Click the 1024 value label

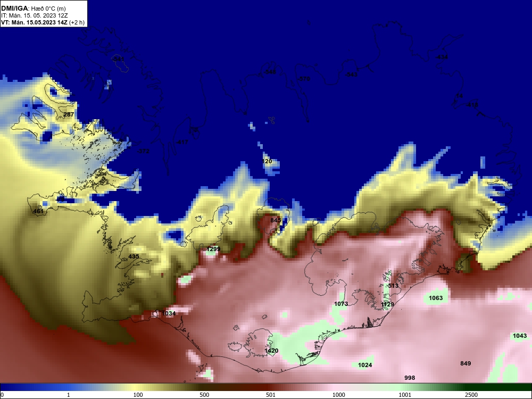click(365, 365)
